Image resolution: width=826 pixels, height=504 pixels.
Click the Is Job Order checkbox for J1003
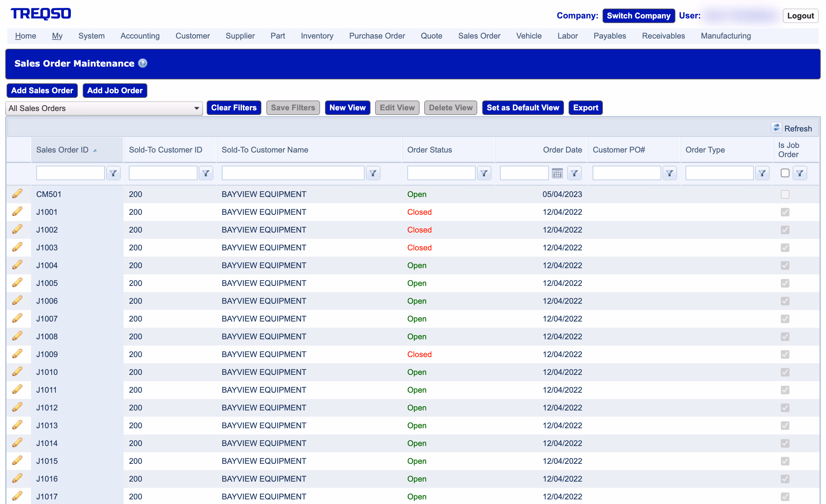(x=785, y=248)
